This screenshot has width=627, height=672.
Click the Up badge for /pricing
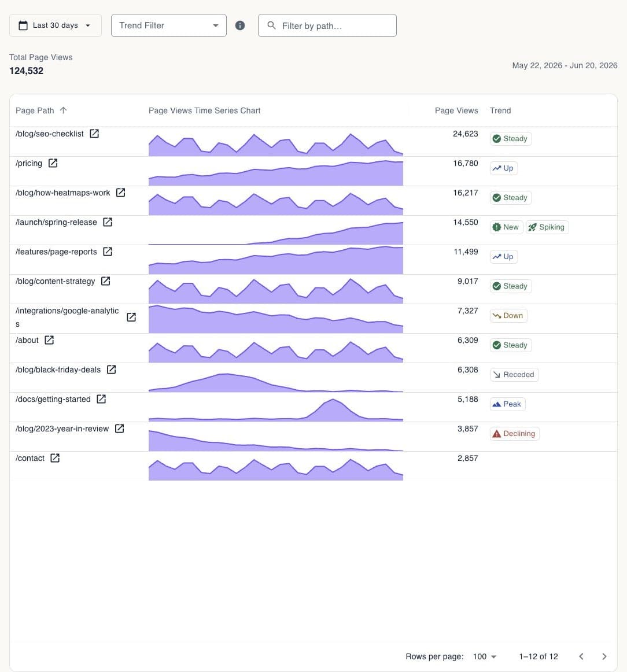[x=504, y=168]
